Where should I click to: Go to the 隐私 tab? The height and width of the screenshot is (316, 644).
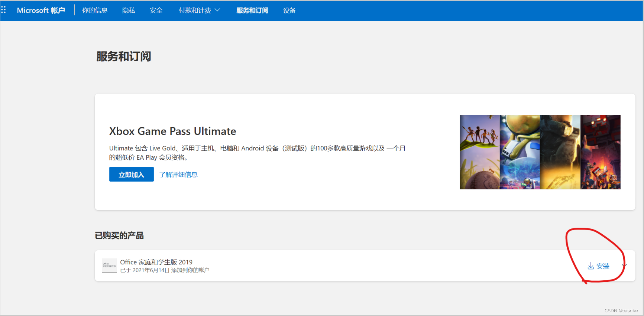[x=129, y=10]
